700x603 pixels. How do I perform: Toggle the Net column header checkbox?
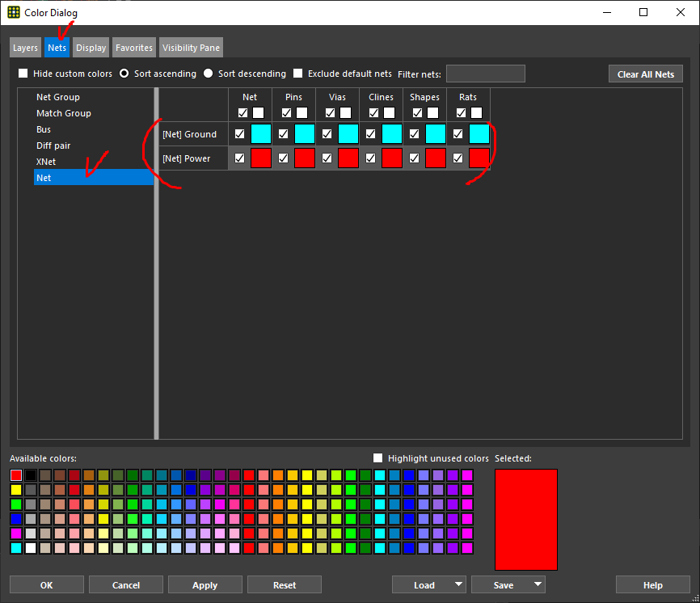(242, 113)
